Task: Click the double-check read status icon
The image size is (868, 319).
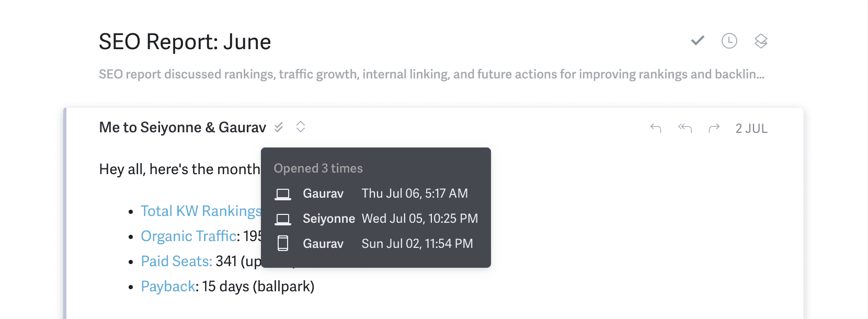Action: coord(279,127)
